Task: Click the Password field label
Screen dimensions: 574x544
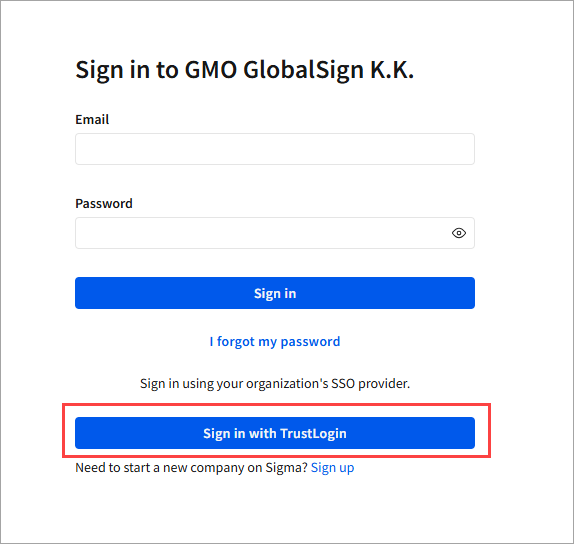Action: (x=104, y=204)
